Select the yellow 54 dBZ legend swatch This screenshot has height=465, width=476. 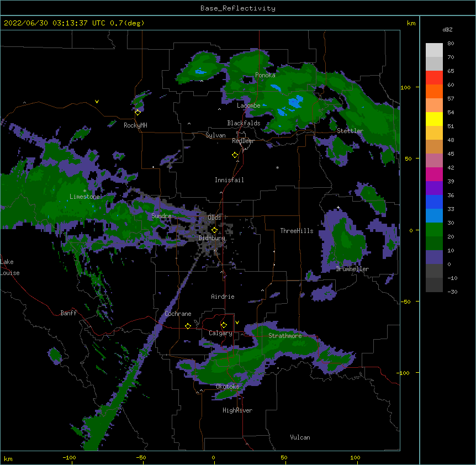pyautogui.click(x=434, y=119)
